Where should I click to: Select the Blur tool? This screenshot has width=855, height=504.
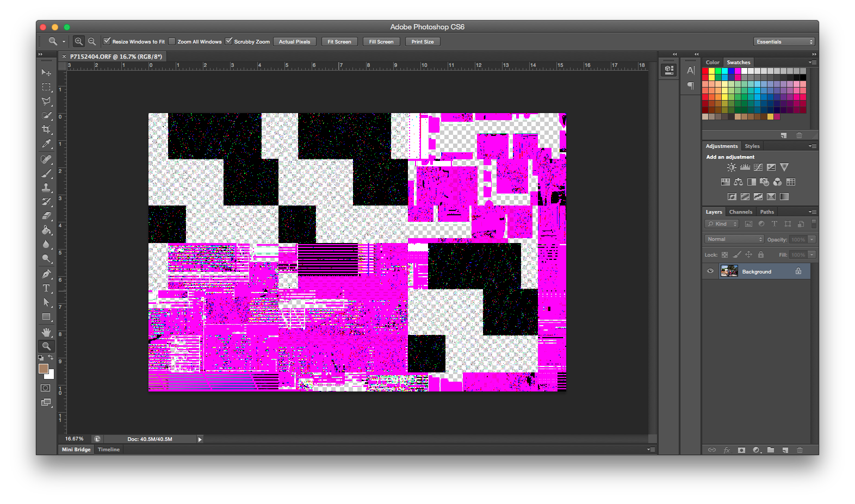[46, 244]
